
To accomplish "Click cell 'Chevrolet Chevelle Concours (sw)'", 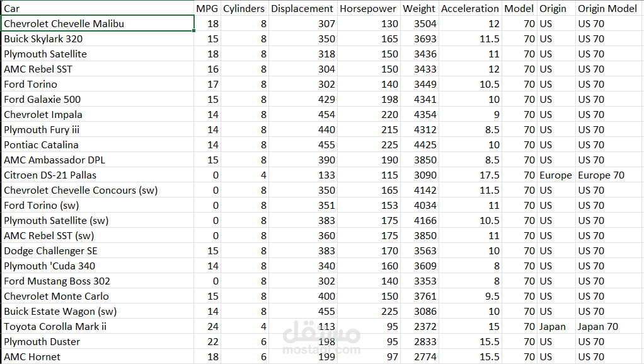I will coord(98,190).
